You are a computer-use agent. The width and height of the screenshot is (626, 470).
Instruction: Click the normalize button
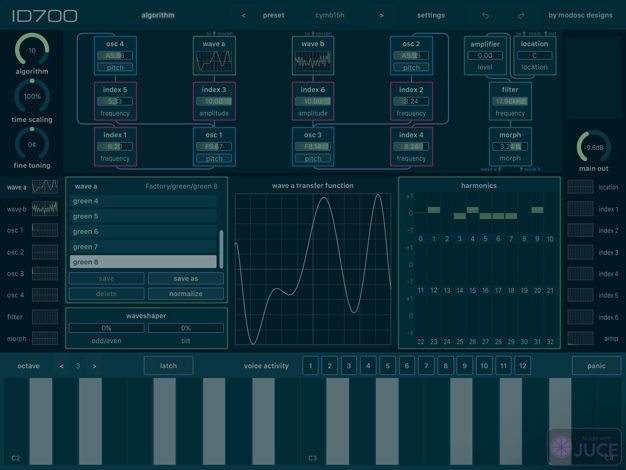(x=186, y=294)
